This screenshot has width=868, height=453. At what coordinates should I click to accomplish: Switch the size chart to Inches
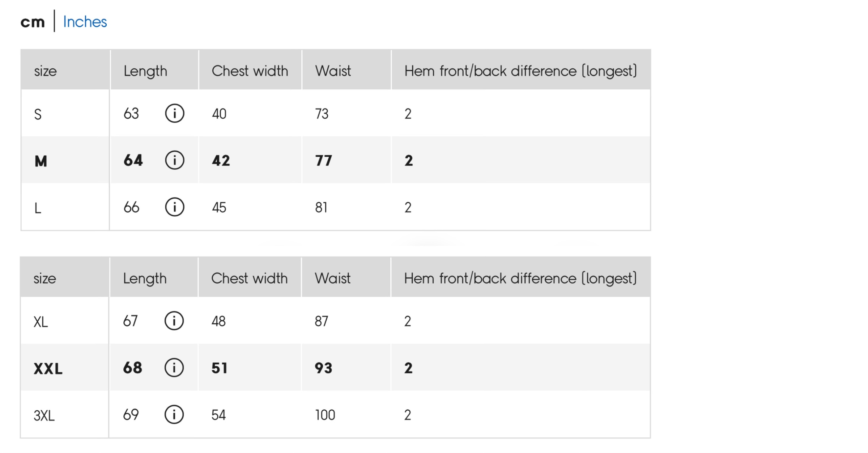click(85, 22)
